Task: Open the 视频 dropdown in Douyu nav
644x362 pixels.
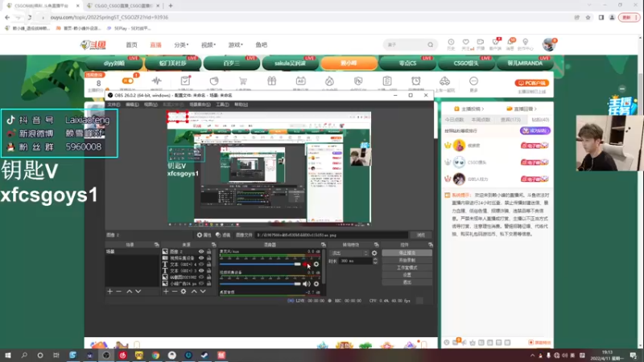Action: (x=208, y=45)
